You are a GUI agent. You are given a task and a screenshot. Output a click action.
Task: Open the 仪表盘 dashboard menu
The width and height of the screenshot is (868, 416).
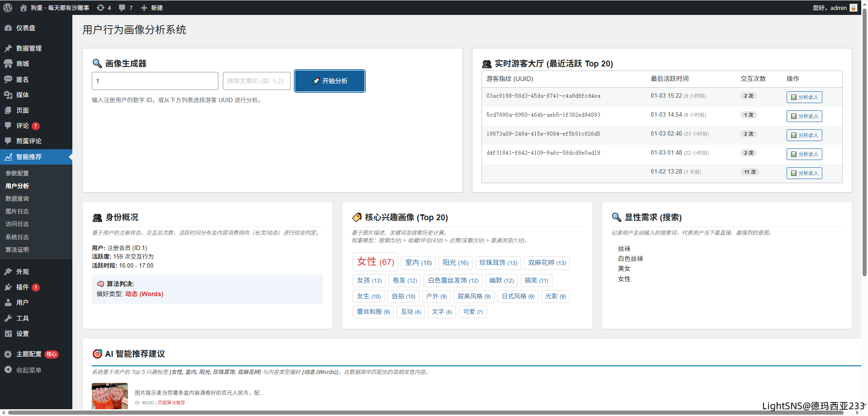26,28
